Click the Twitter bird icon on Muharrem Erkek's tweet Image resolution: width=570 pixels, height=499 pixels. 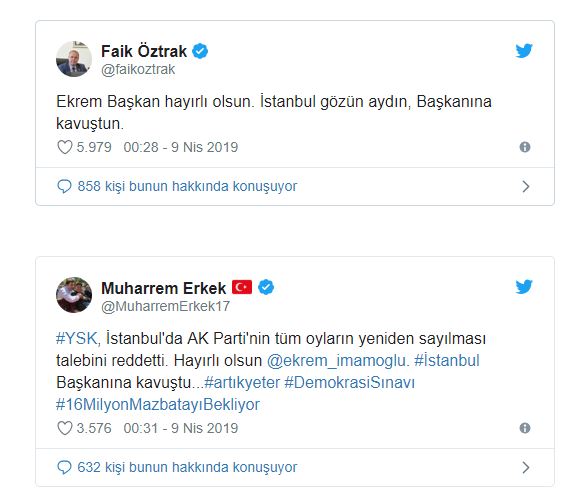(524, 287)
